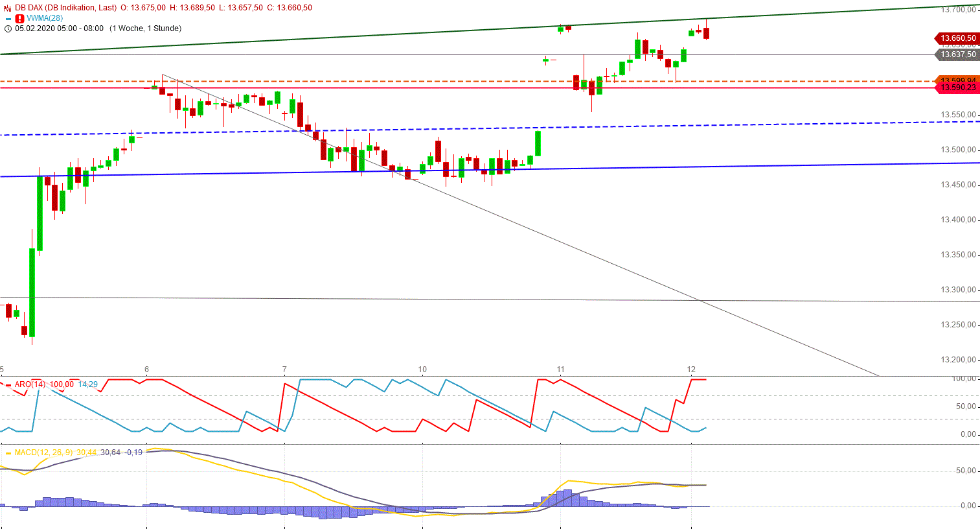Viewport: 980px width, 529px height.
Task: Click the red ARO(14) legend color marker
Action: (8, 384)
